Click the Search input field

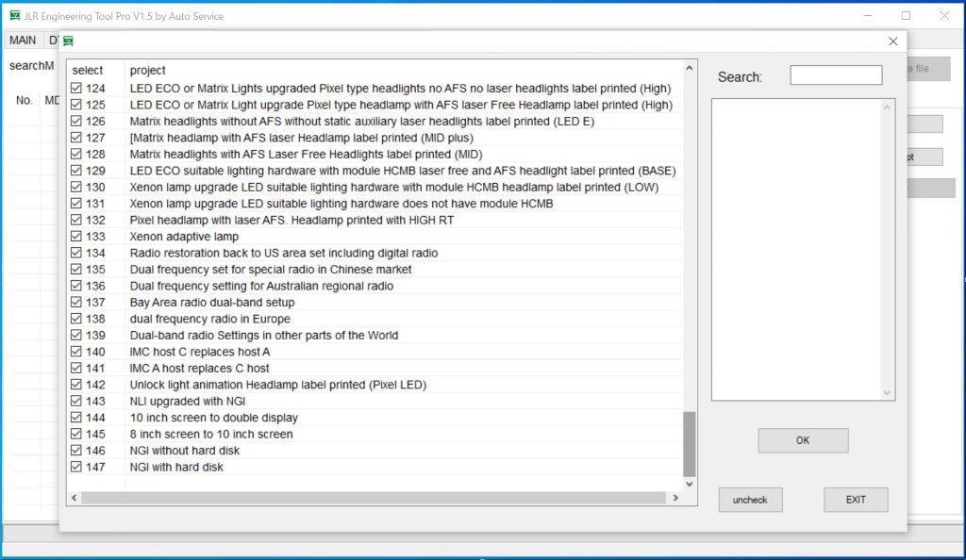pos(836,75)
